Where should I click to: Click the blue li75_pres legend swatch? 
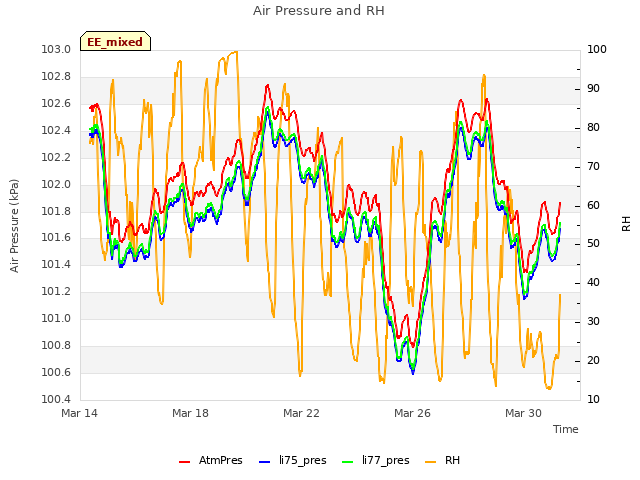coord(264,462)
